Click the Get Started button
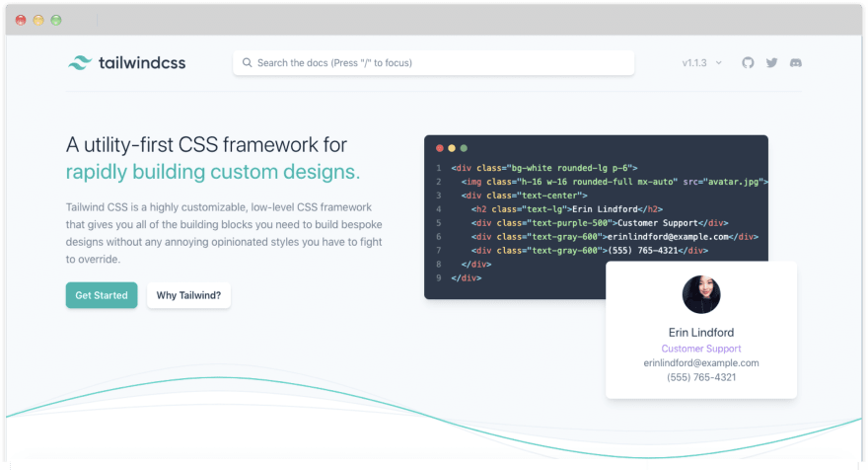The image size is (868, 470). 102,295
